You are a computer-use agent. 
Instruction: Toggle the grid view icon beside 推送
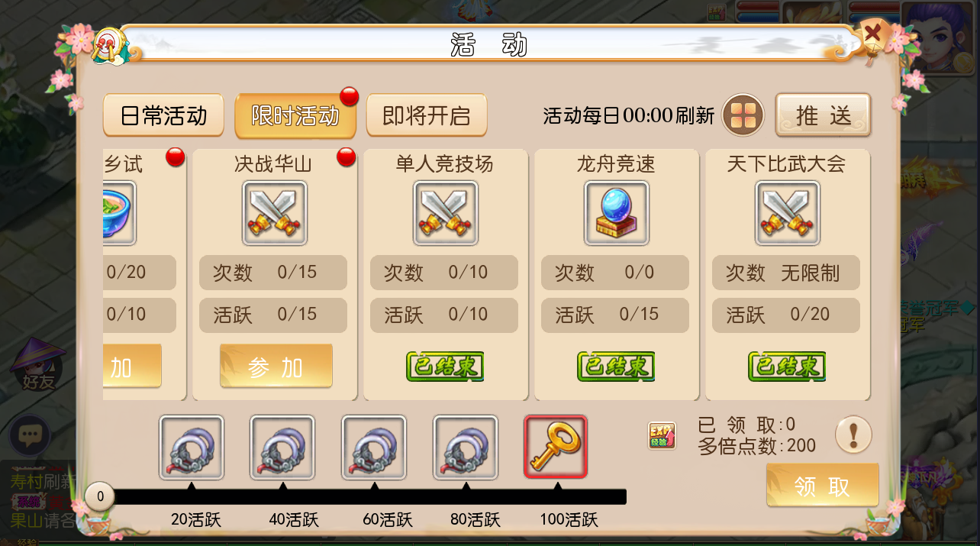743,115
